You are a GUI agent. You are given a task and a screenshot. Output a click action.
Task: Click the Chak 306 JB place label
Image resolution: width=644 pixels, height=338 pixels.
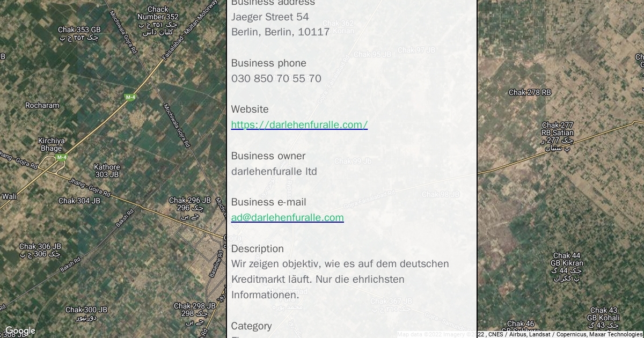pos(40,251)
